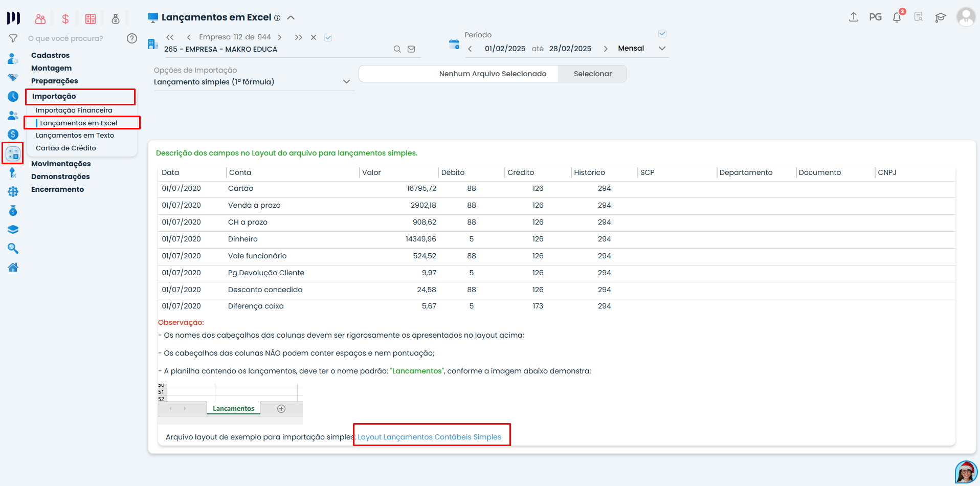
Task: Expand the Mensal period dropdown
Action: tap(662, 48)
